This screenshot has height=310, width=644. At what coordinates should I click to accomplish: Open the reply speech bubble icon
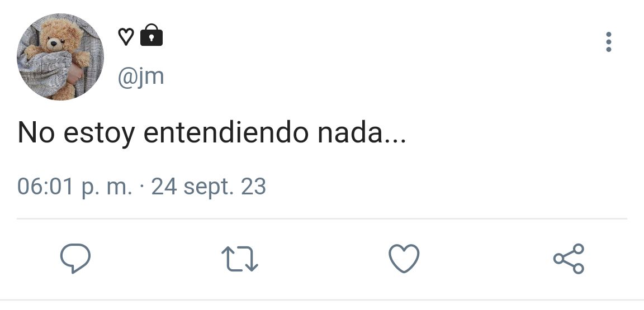(75, 258)
